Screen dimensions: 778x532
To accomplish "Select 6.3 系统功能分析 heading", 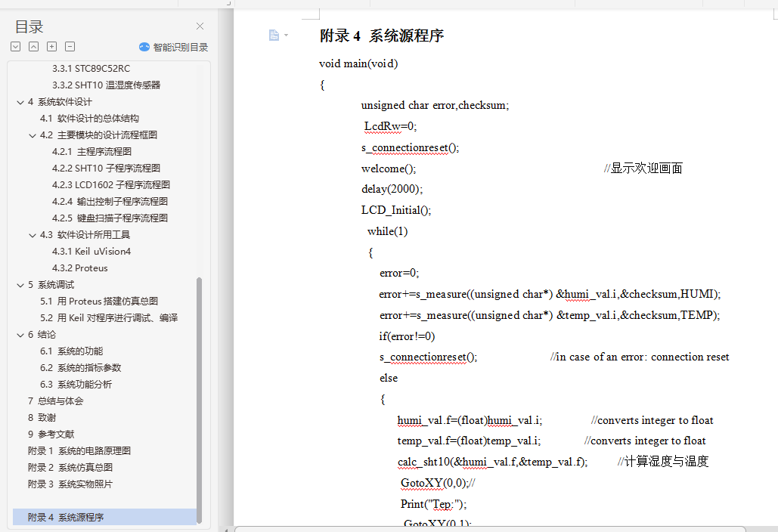I will click(x=76, y=385).
